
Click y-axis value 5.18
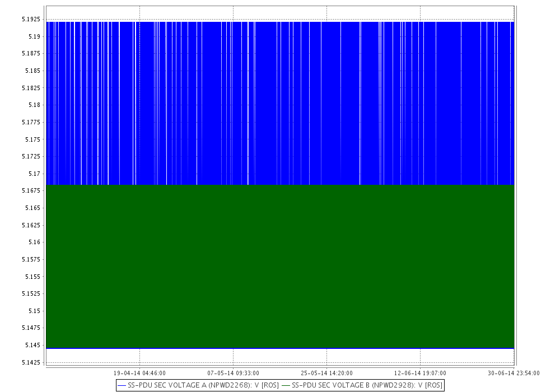[x=34, y=105]
